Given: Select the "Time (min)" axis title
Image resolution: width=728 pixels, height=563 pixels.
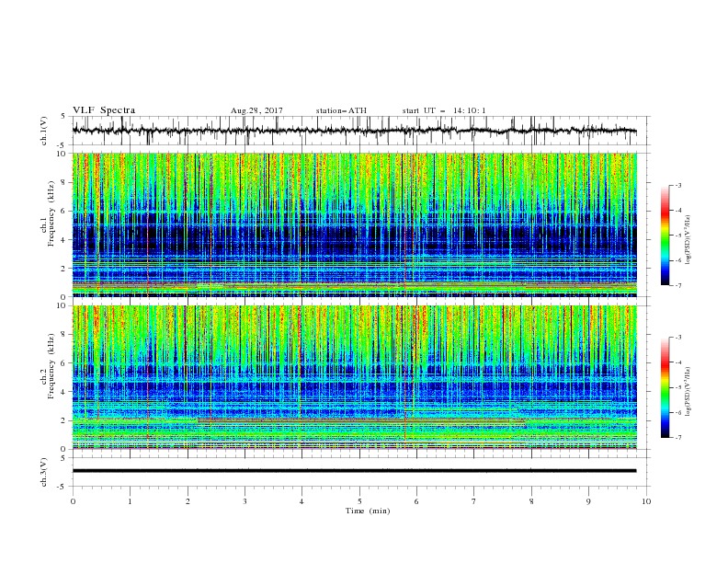Looking at the screenshot, I should [x=368, y=511].
